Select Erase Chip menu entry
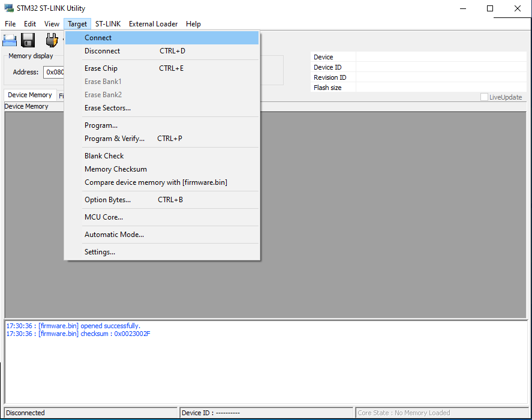This screenshot has width=532, height=420. pyautogui.click(x=162, y=68)
